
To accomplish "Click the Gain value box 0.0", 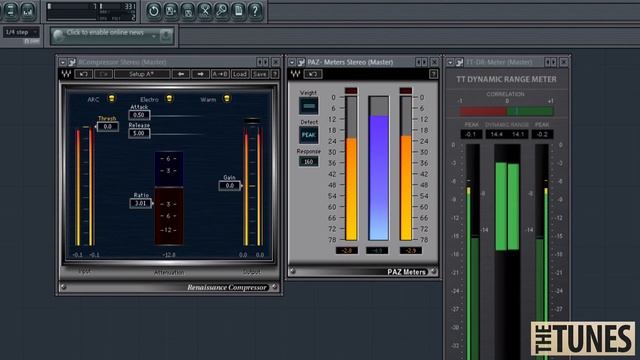I will click(x=230, y=186).
